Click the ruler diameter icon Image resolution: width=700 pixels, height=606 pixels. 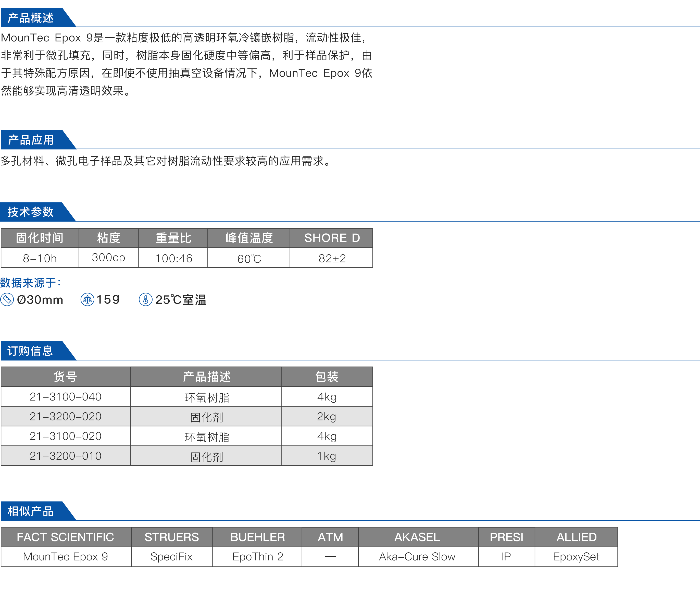pyautogui.click(x=7, y=300)
